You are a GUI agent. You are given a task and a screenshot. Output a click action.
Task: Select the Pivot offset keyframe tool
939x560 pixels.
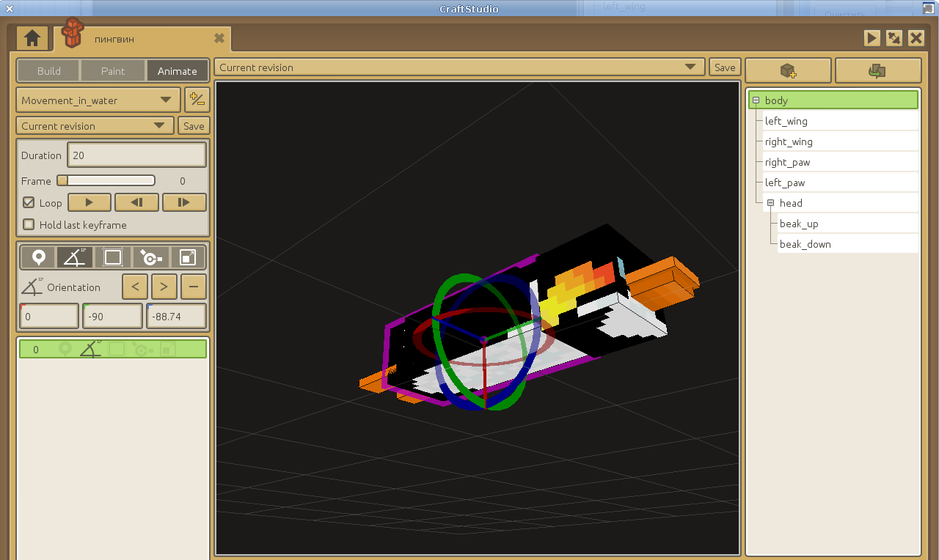(151, 257)
